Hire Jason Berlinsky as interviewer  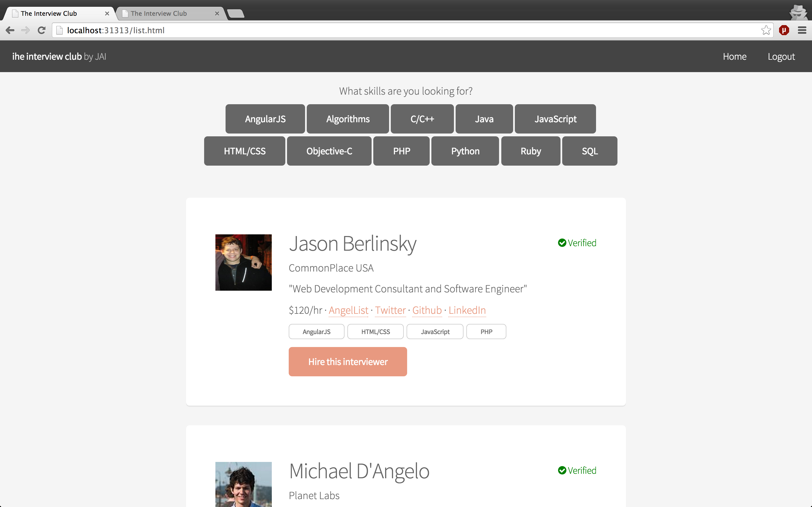click(x=348, y=361)
